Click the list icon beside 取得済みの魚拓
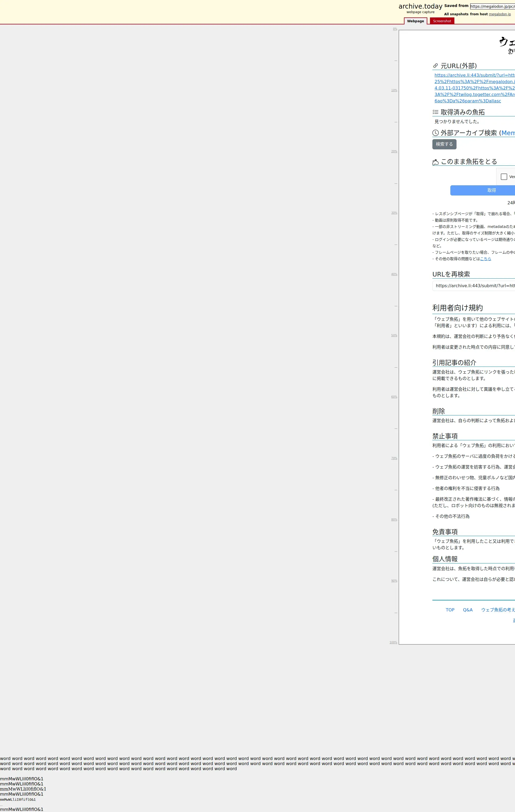 (x=435, y=112)
